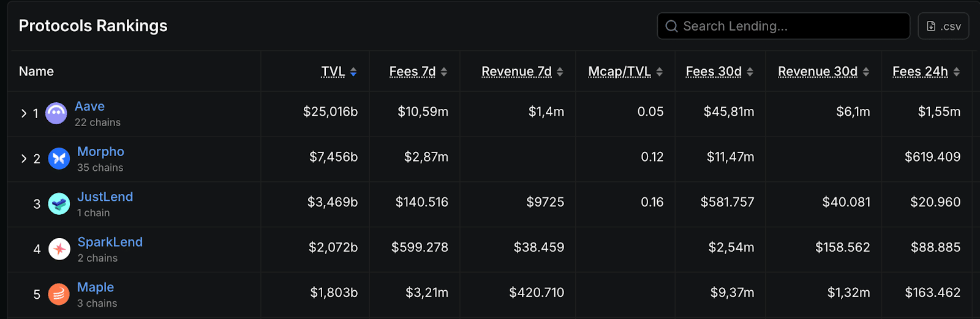The image size is (980, 319).
Task: Sort by Fees 24h column header
Action: 920,72
